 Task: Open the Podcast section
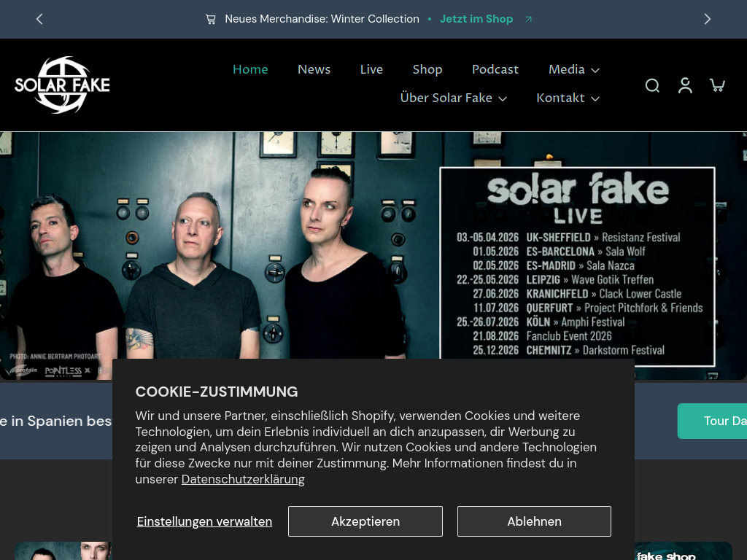pos(495,69)
